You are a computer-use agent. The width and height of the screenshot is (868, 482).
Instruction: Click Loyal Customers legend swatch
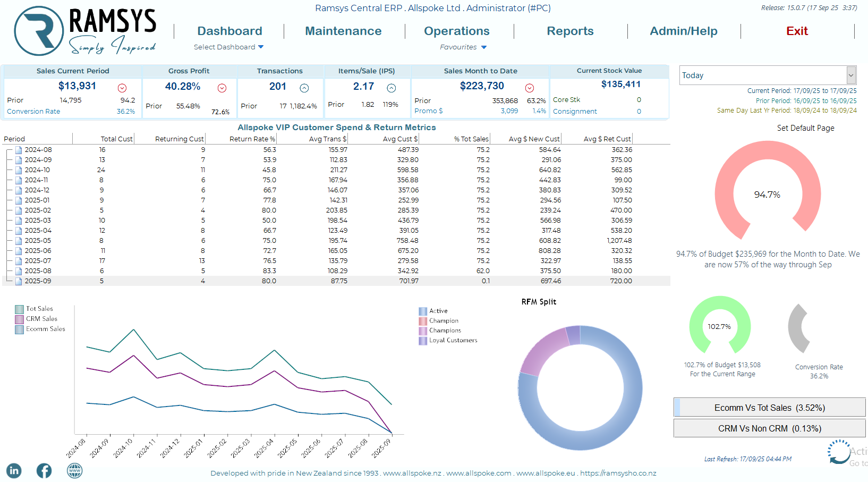pos(423,341)
